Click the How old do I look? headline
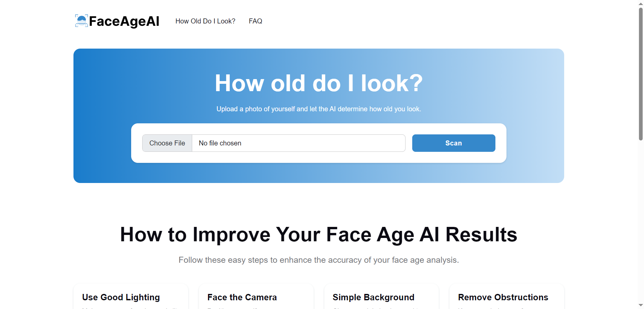Image resolution: width=644 pixels, height=309 pixels. pos(319,83)
